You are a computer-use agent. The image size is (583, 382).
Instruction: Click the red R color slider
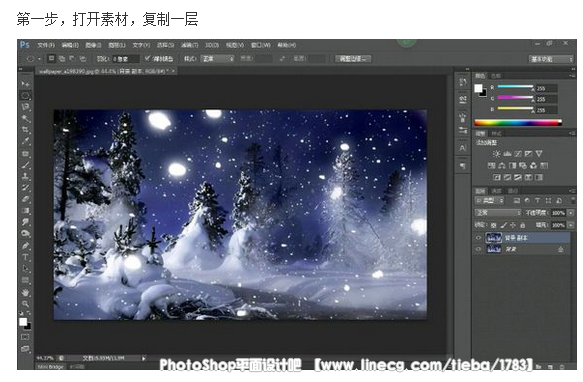point(515,87)
